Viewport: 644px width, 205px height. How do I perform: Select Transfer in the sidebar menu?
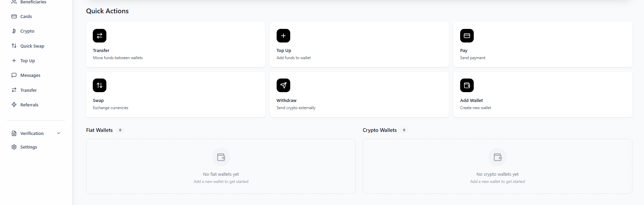tap(29, 90)
